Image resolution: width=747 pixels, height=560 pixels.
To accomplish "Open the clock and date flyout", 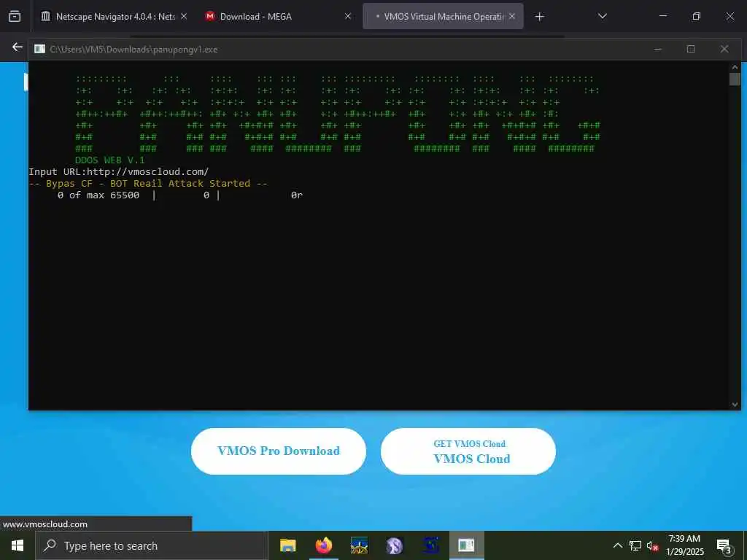I will click(684, 545).
